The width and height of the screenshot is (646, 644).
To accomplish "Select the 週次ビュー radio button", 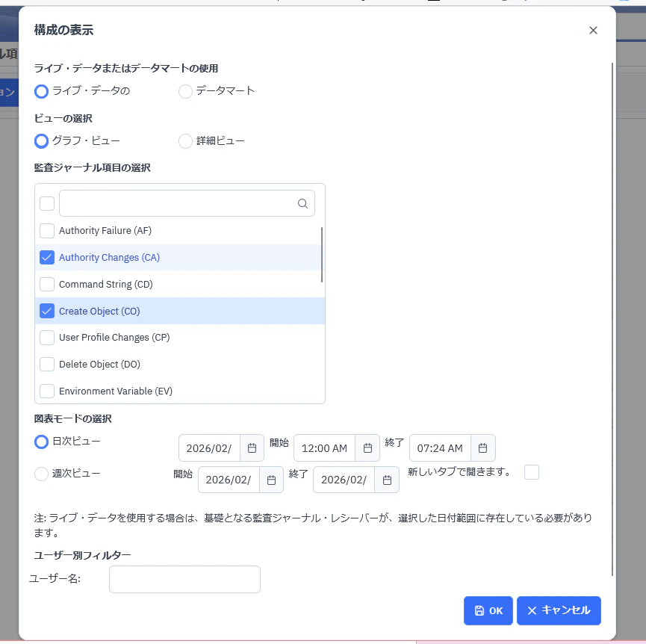I will coord(41,474).
